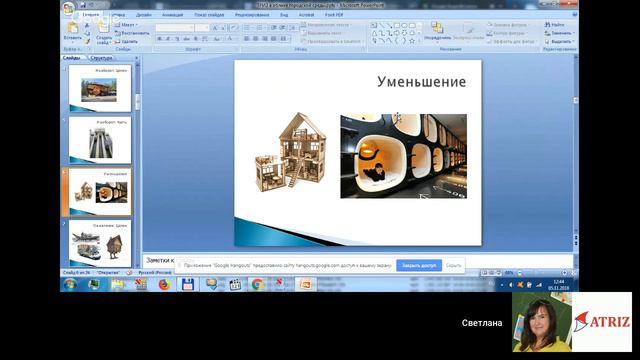The image size is (640, 360).
Task: Switch to the Структура outline tab
Action: [x=101, y=58]
